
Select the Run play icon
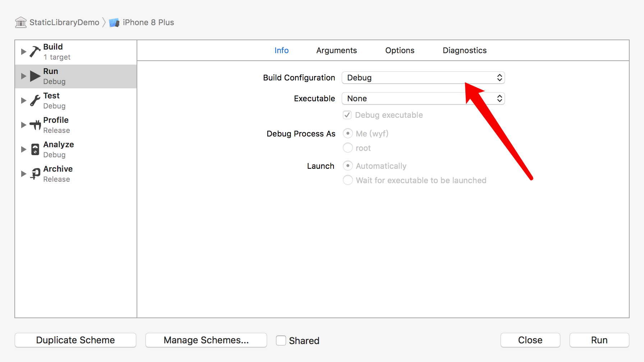coord(35,76)
